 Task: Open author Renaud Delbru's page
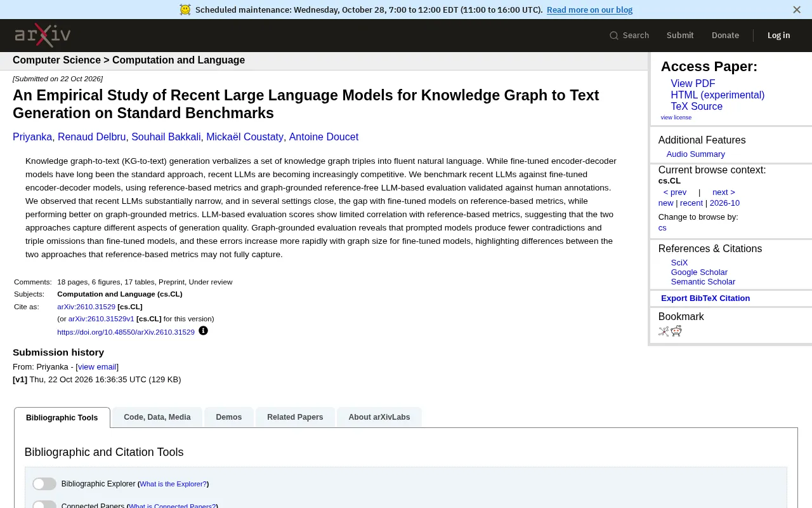tap(91, 137)
